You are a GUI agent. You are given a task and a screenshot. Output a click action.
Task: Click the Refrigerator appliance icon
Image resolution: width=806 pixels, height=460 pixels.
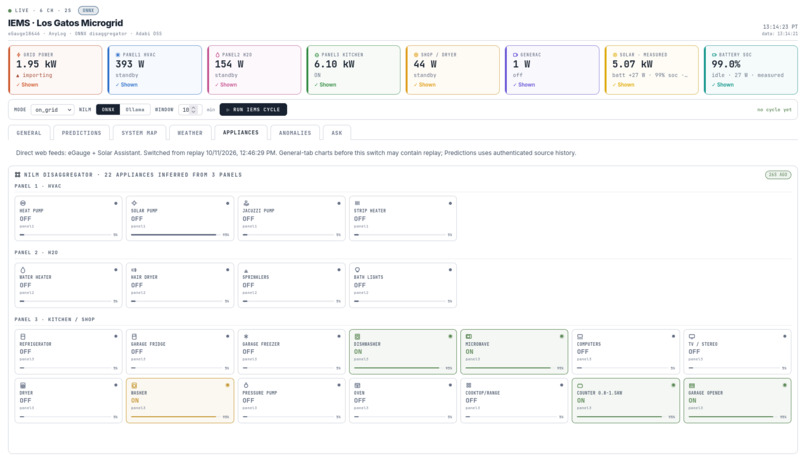point(23,336)
